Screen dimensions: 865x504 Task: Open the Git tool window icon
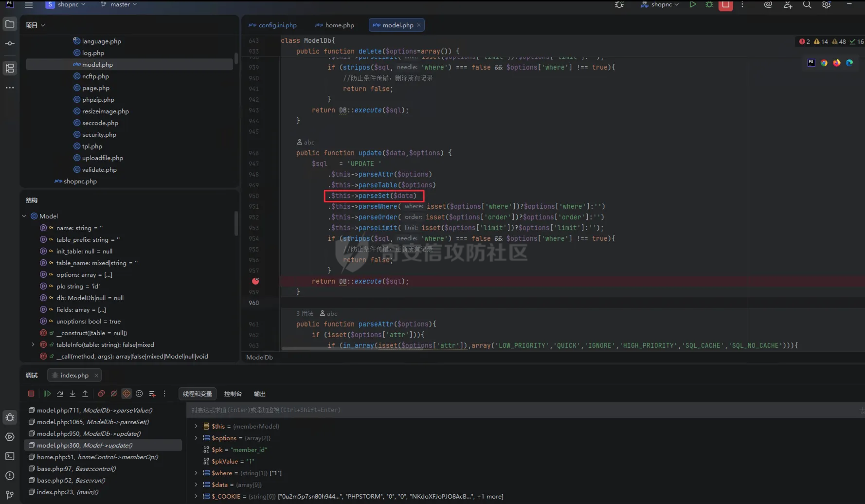[10, 495]
